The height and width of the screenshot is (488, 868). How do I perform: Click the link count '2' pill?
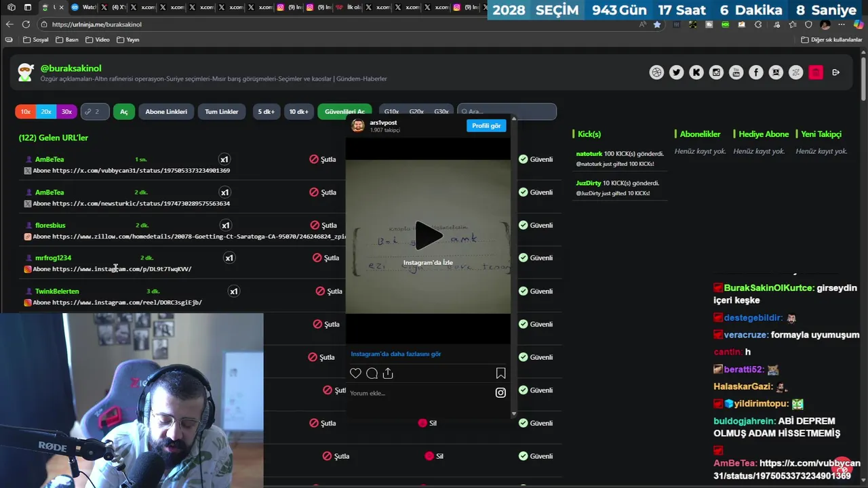point(95,112)
